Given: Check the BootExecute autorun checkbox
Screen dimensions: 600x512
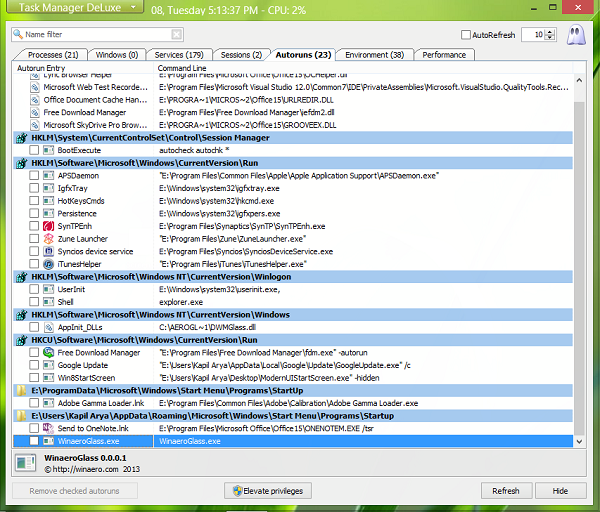Looking at the screenshot, I should click(x=34, y=150).
